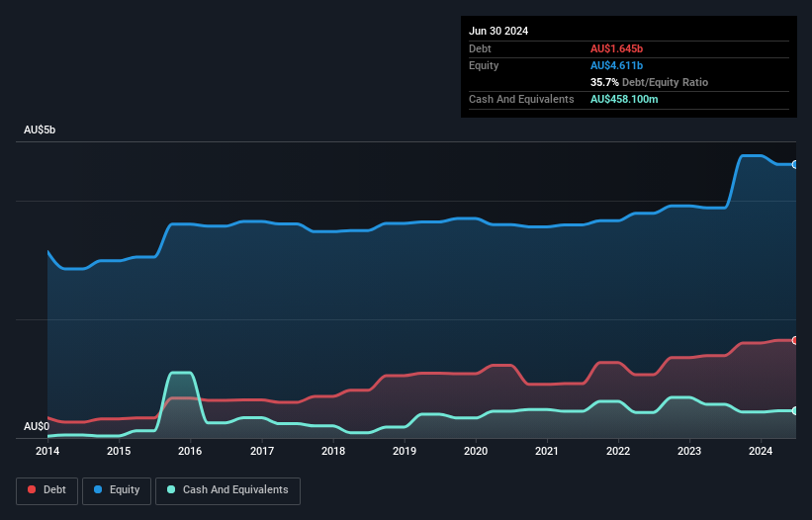This screenshot has height=520, width=812.
Task: Click the teal Cash line endpoint marker
Action: click(x=794, y=410)
